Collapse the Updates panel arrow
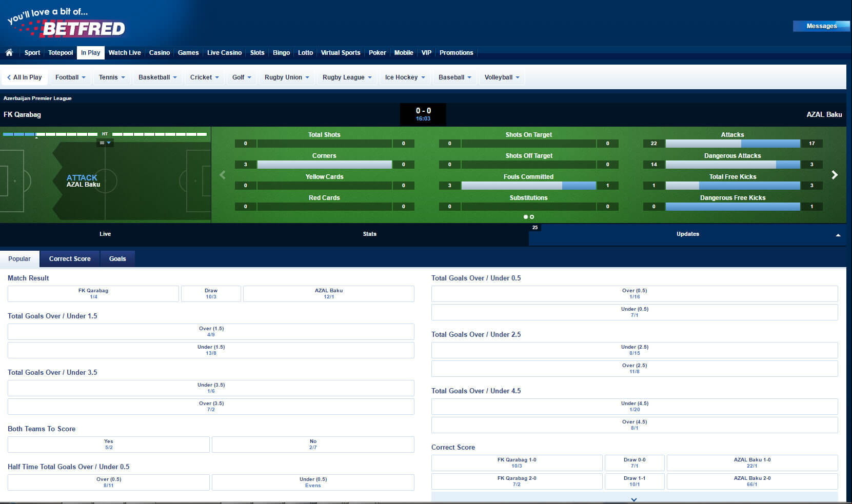This screenshot has height=504, width=852. coord(838,235)
